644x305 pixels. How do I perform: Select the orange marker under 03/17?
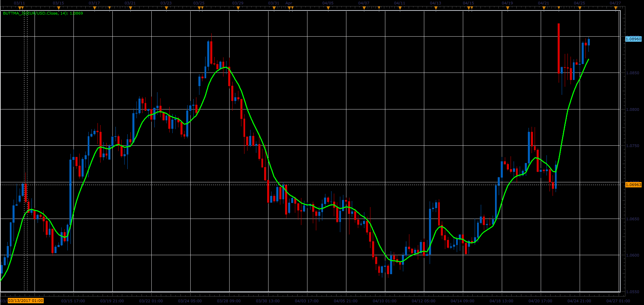[x=94, y=8]
